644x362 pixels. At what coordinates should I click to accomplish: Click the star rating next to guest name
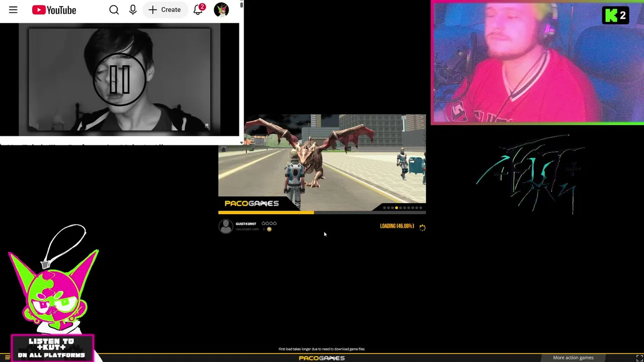pos(269,223)
